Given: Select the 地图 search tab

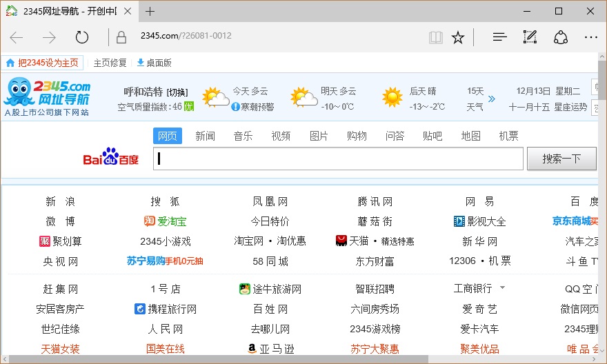Looking at the screenshot, I should (470, 136).
